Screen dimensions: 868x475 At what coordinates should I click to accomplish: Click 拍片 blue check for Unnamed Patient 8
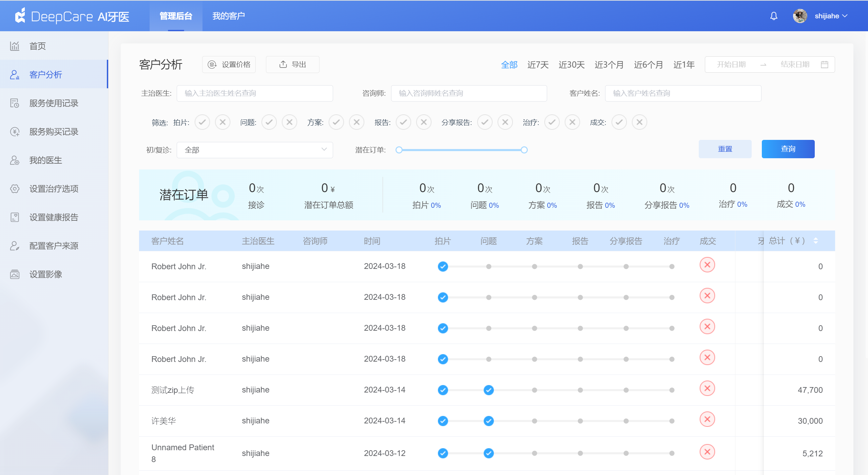pyautogui.click(x=443, y=453)
